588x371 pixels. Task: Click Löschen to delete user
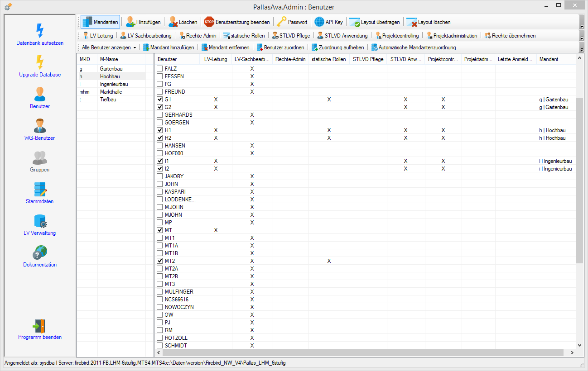(183, 22)
